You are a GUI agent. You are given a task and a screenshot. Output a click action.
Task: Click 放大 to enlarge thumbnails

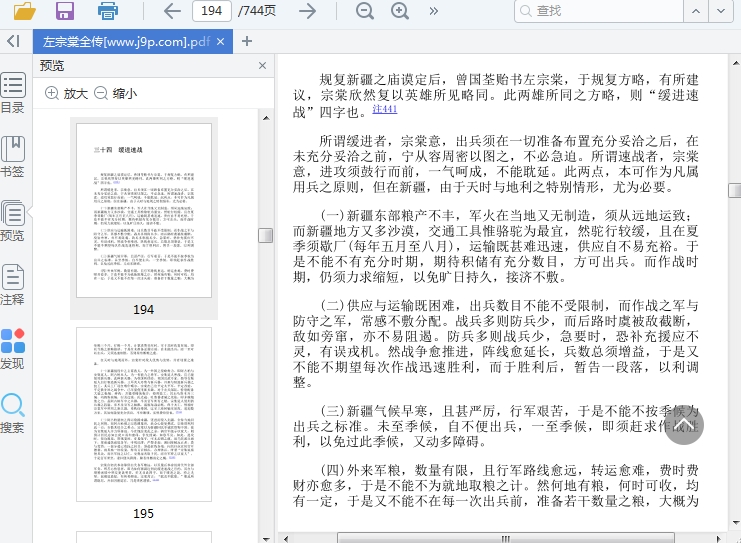pyautogui.click(x=66, y=93)
